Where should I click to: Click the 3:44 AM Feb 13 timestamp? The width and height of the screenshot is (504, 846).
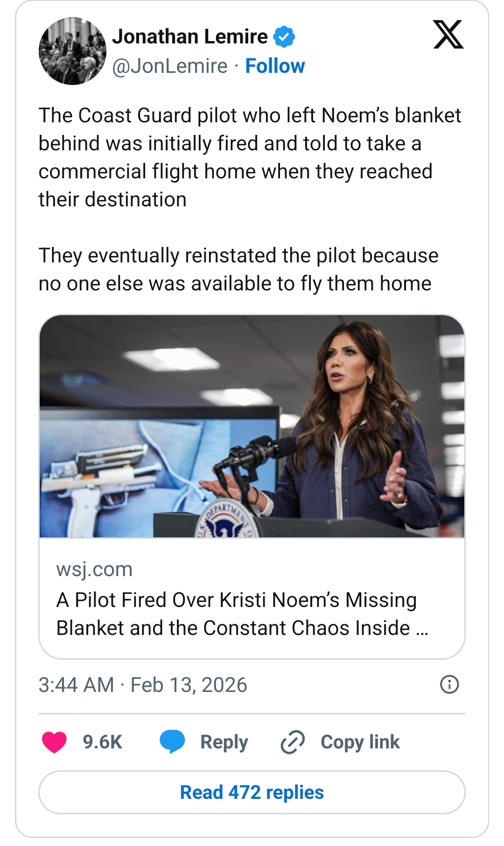point(143,685)
